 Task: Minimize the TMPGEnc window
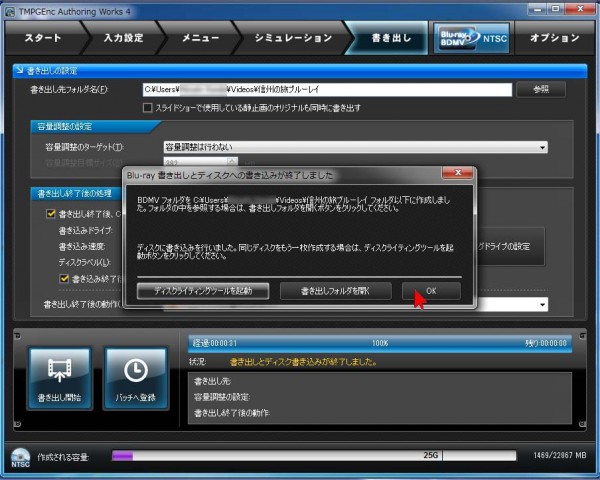coord(537,8)
